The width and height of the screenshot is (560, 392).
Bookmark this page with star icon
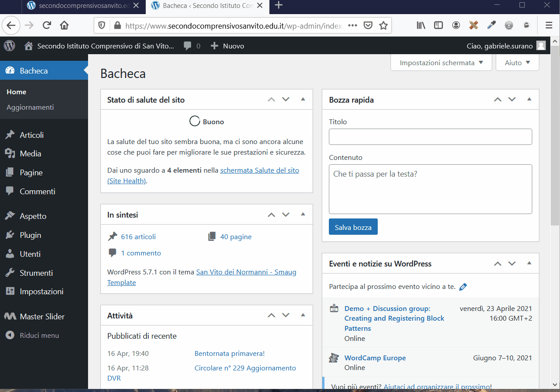383,26
